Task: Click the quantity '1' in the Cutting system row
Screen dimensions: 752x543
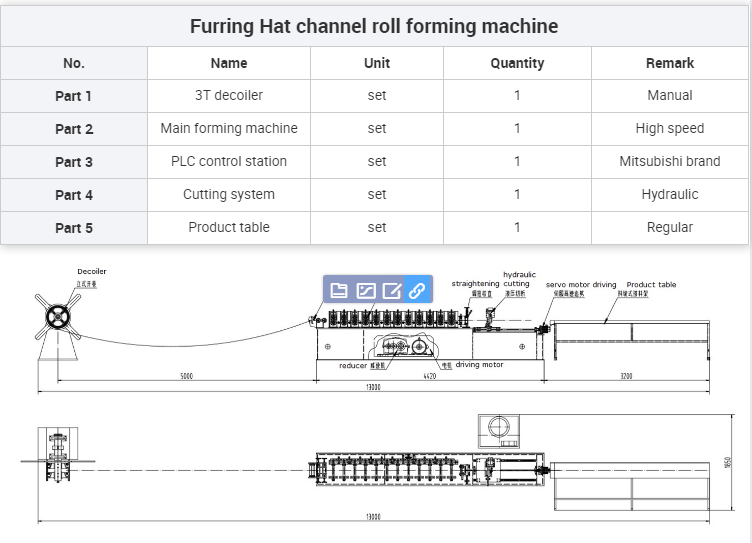Action: point(517,194)
